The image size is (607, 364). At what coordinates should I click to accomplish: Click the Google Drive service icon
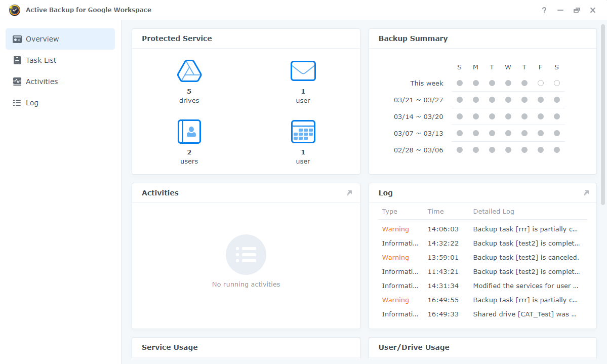pos(189,71)
